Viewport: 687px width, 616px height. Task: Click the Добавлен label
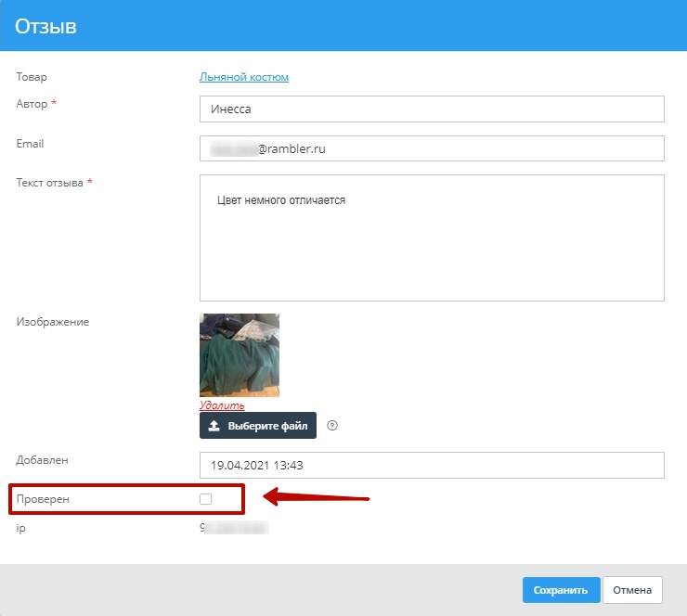tap(42, 460)
